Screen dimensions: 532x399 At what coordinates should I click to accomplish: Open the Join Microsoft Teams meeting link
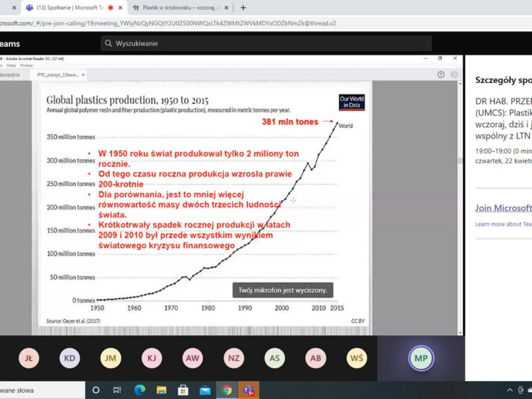coord(503,208)
